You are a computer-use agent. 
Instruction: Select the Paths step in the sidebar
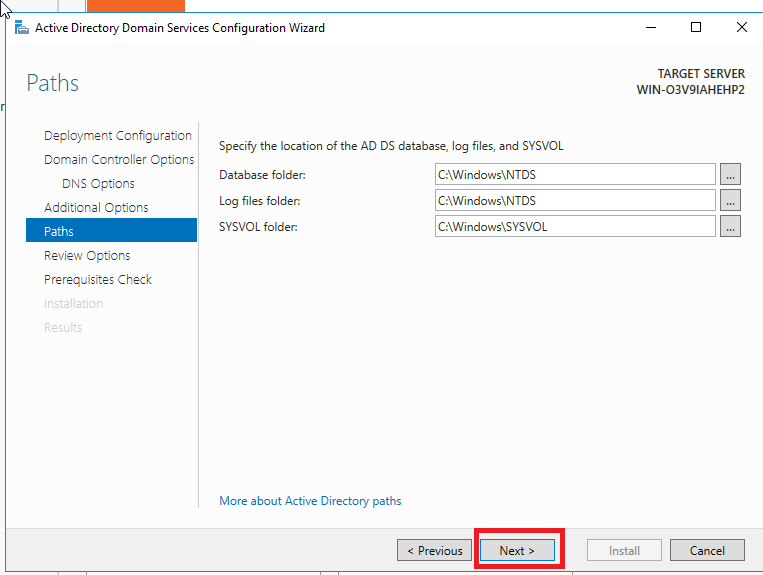click(x=59, y=232)
